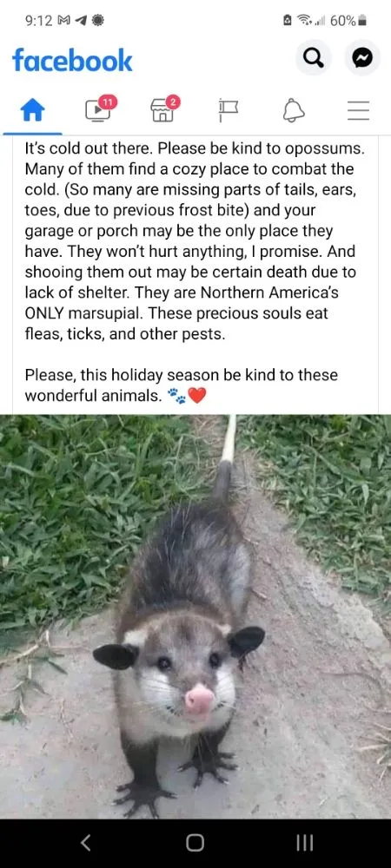Image resolution: width=391 pixels, height=868 pixels.
Task: Tap the paw prints emoji in post
Action: (x=176, y=396)
